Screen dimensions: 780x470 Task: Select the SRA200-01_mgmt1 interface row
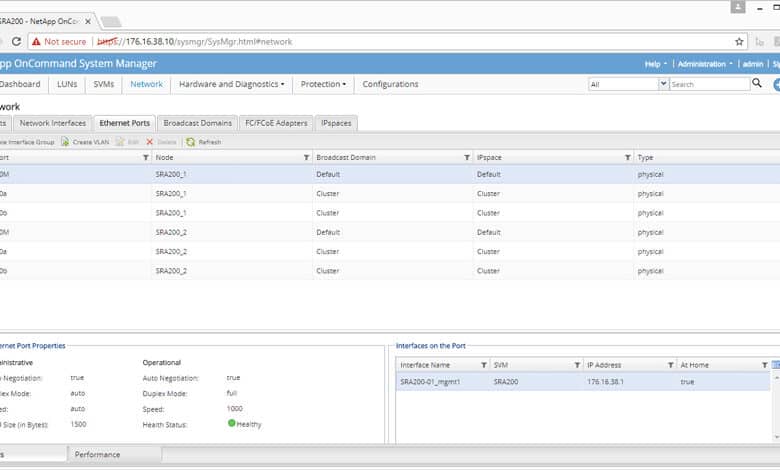[583, 382]
